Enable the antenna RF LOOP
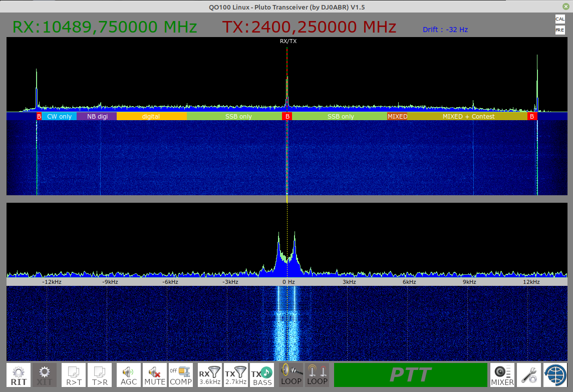The height and width of the screenshot is (392, 573). [317, 375]
